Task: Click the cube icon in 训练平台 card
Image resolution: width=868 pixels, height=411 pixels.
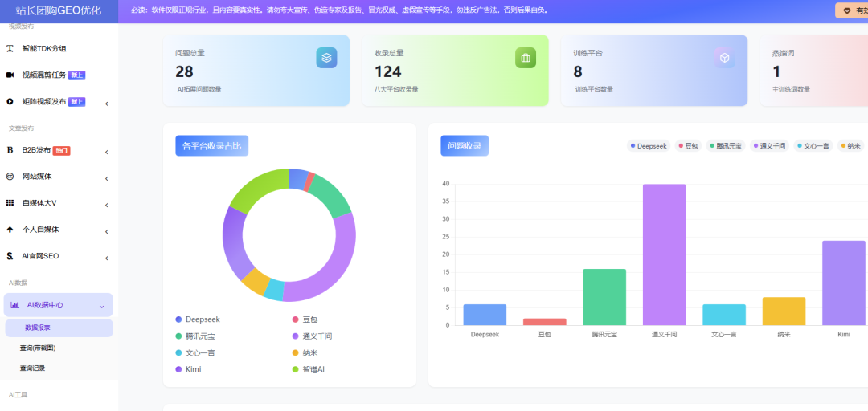Action: 724,58
